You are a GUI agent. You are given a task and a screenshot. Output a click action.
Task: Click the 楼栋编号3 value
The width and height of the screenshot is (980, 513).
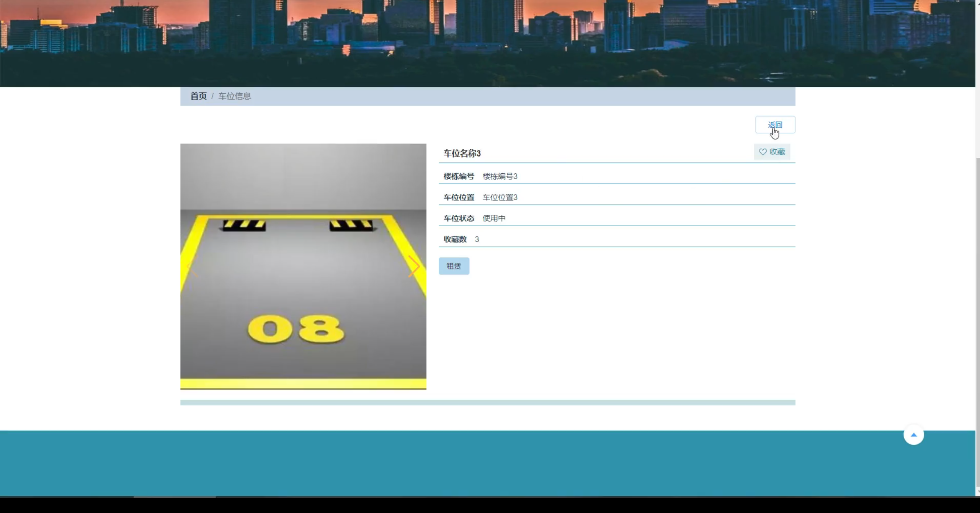(x=500, y=176)
